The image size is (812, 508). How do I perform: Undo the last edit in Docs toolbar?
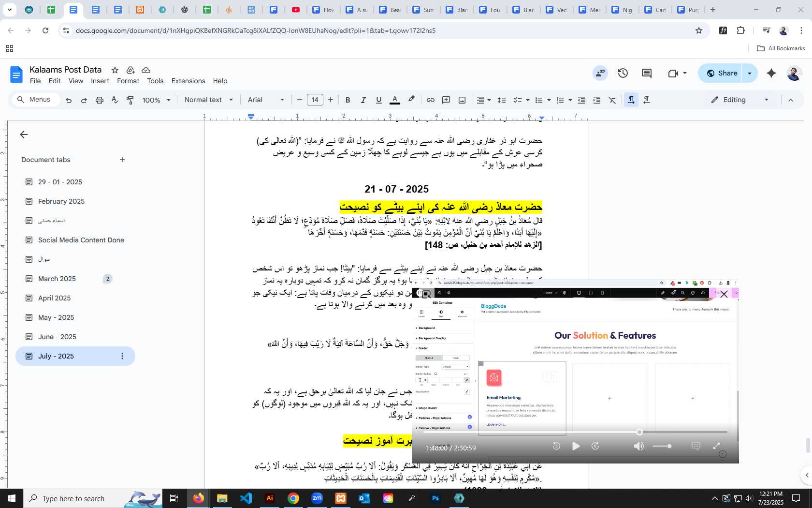click(69, 100)
